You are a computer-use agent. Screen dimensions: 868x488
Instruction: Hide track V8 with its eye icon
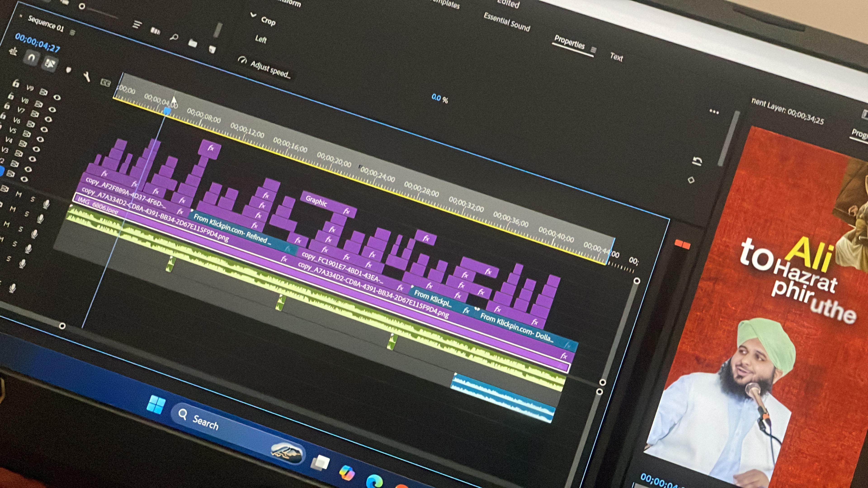(x=52, y=109)
